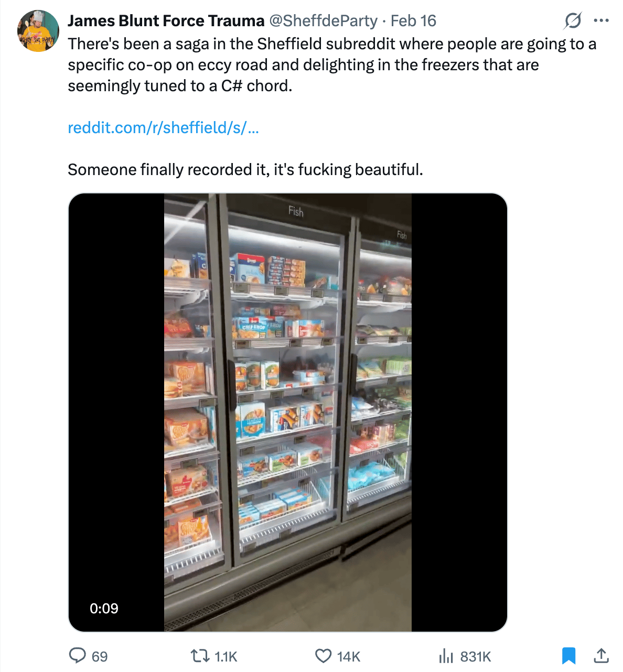Click the share upload icon
Viewport: 623px width, 672px height.
coord(601,656)
